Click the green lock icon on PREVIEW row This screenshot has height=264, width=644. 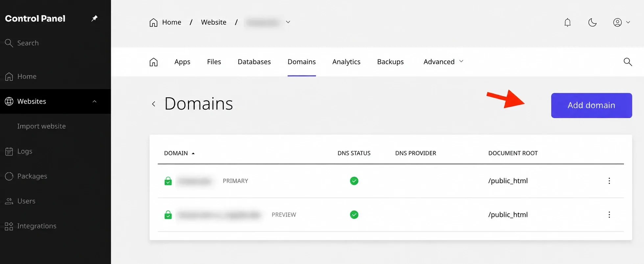click(168, 215)
